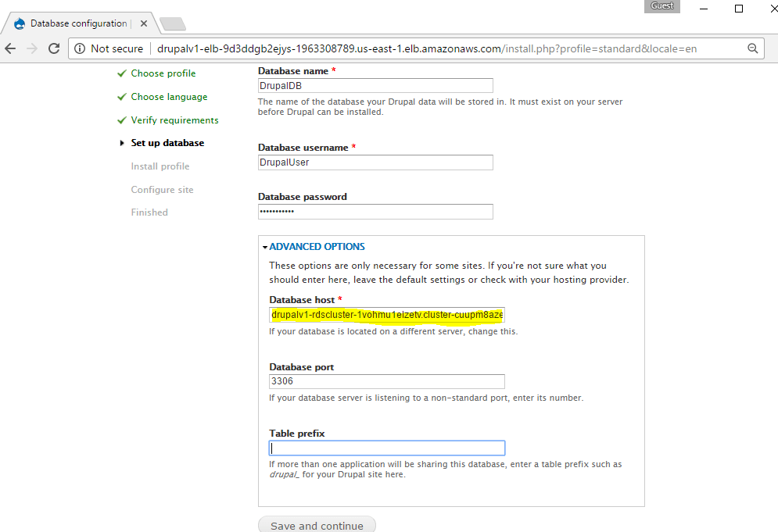Click the Database password field

[375, 212]
